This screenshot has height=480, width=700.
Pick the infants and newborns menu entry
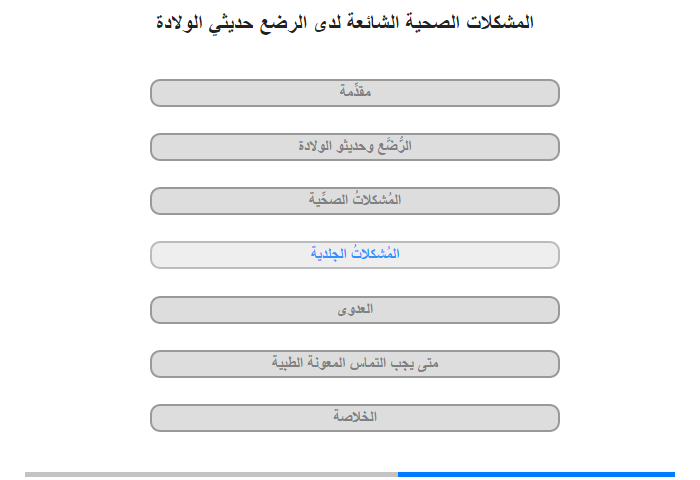pyautogui.click(x=354, y=147)
